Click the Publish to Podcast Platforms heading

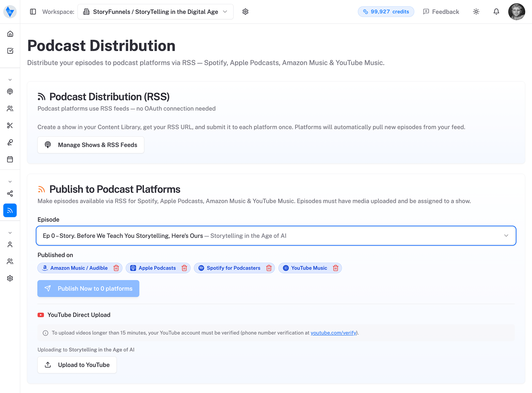115,189
